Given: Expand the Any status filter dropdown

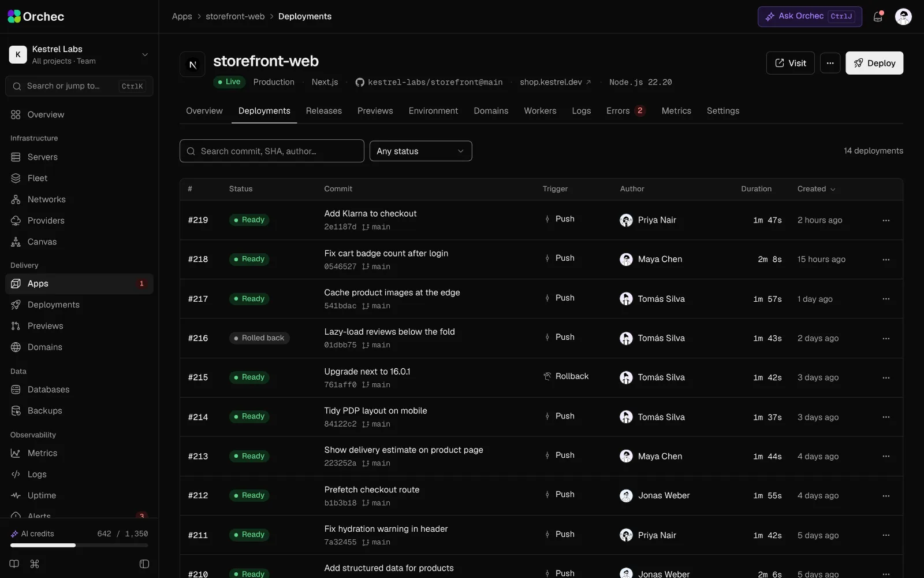Looking at the screenshot, I should point(420,151).
